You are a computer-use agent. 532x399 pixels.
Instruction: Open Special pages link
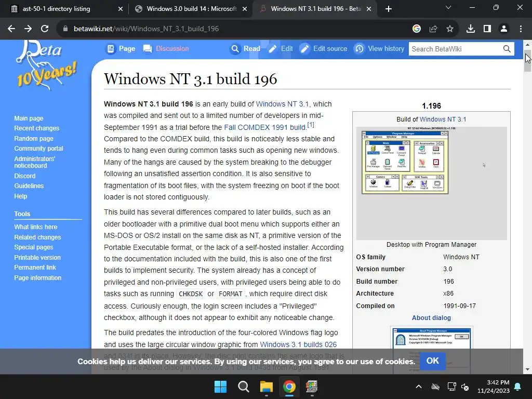34,247
